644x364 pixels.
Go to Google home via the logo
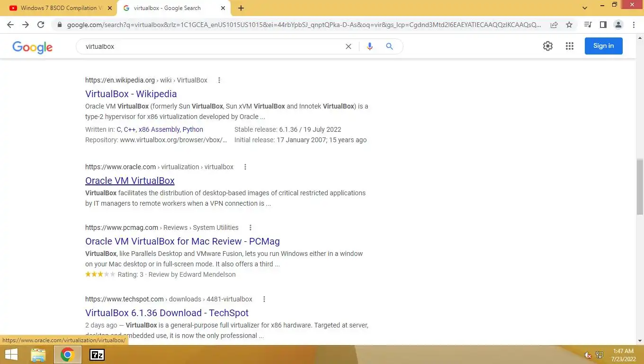point(32,47)
